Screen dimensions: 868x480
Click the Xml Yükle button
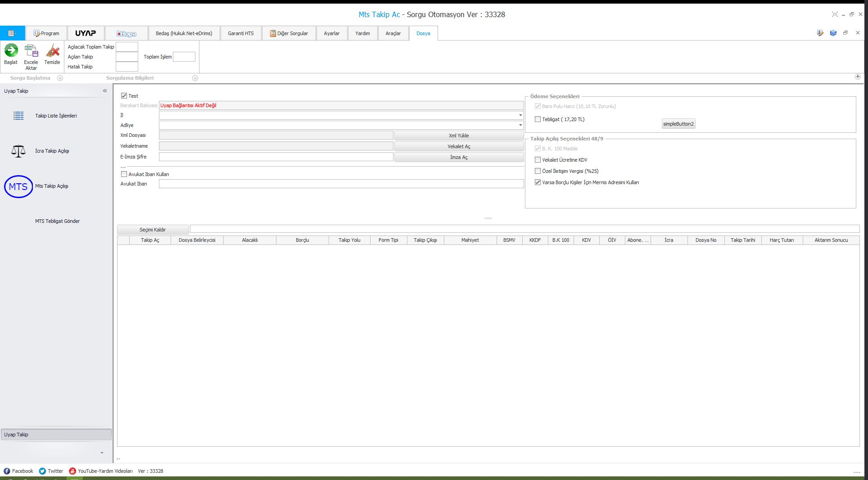tap(459, 136)
